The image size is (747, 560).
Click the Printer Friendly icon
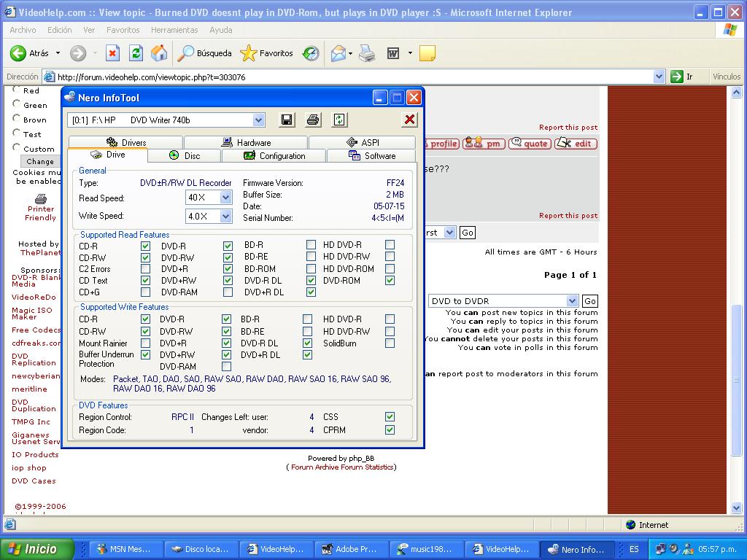click(x=41, y=198)
